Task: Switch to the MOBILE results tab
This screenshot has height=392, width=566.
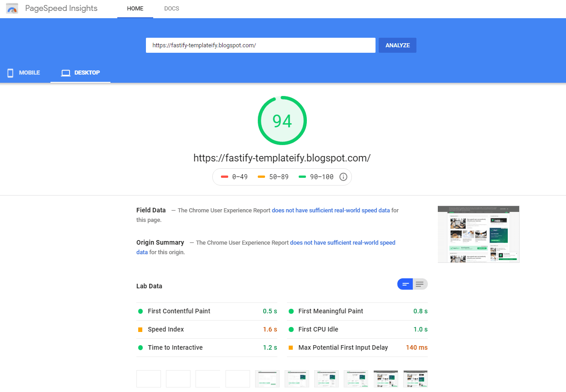Action: pos(24,73)
